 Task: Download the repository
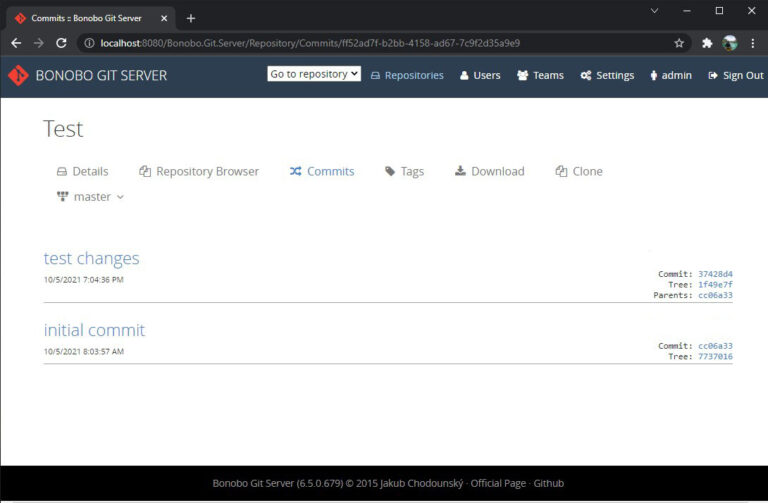pos(490,171)
